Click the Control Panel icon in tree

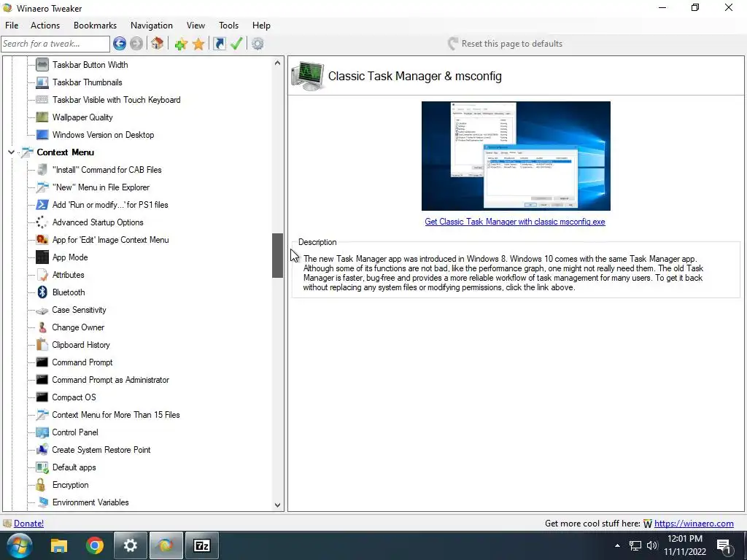coord(42,432)
